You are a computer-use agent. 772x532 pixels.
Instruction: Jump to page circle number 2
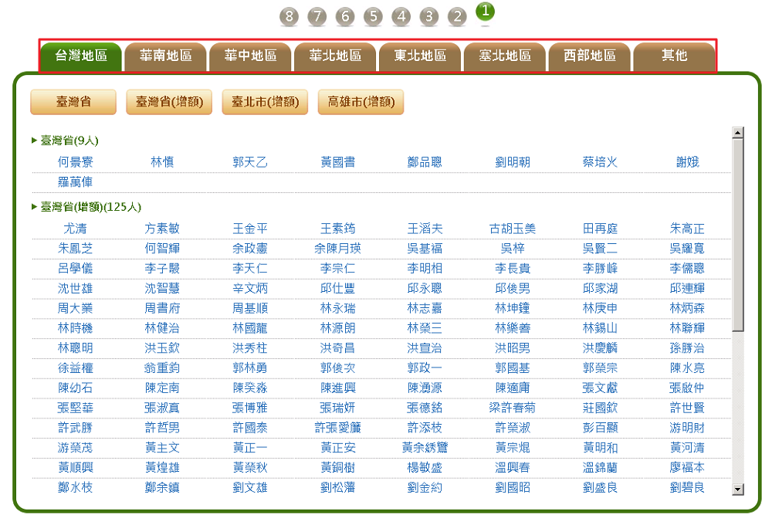457,16
